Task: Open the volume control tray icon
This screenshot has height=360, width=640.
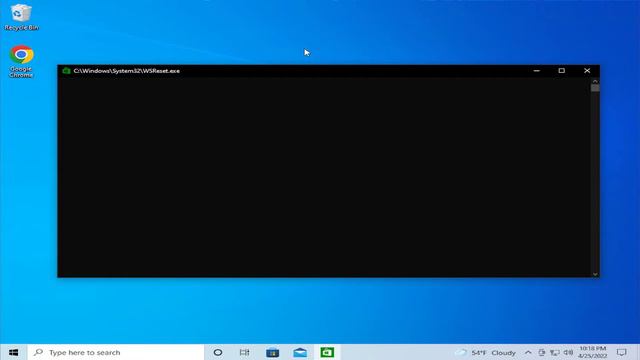Action: tap(568, 352)
